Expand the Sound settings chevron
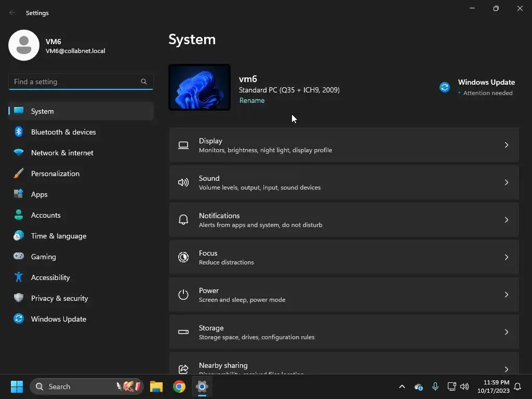The width and height of the screenshot is (532, 399). 506,182
